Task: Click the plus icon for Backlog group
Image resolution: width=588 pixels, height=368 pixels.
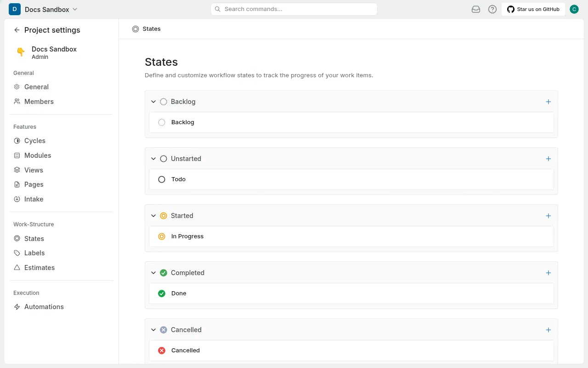Action: point(548,102)
